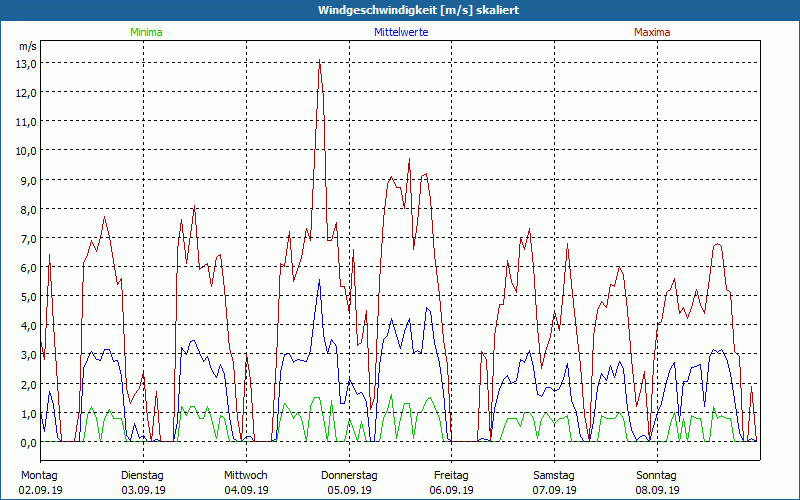Viewport: 800px width, 500px height.
Task: Click the chart title Windgeschwindigkeit [m/s] skaliert
Action: pyautogui.click(x=418, y=10)
